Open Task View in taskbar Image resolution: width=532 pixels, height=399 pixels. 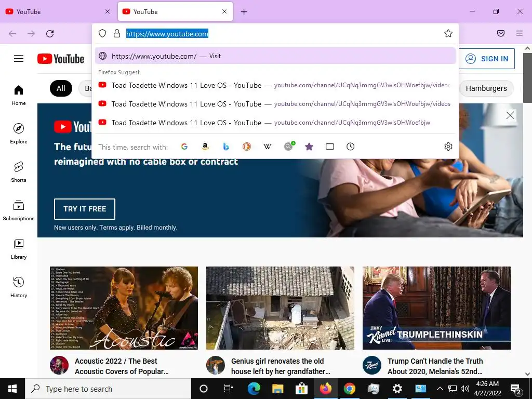pyautogui.click(x=229, y=389)
